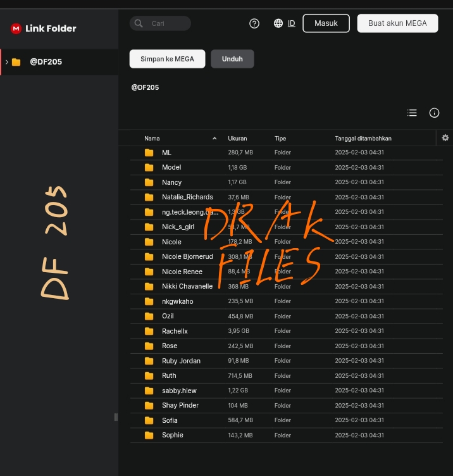Viewport: 453px width, 476px height.
Task: Click size 37,6 MB of Natalie_Richards
Action: coord(238,197)
